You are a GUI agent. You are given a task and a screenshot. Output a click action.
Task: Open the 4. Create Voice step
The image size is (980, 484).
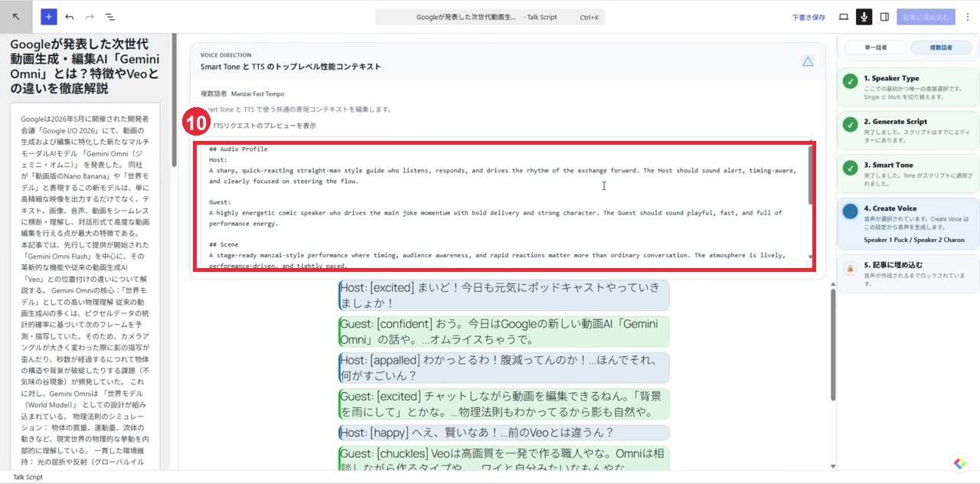pyautogui.click(x=908, y=224)
